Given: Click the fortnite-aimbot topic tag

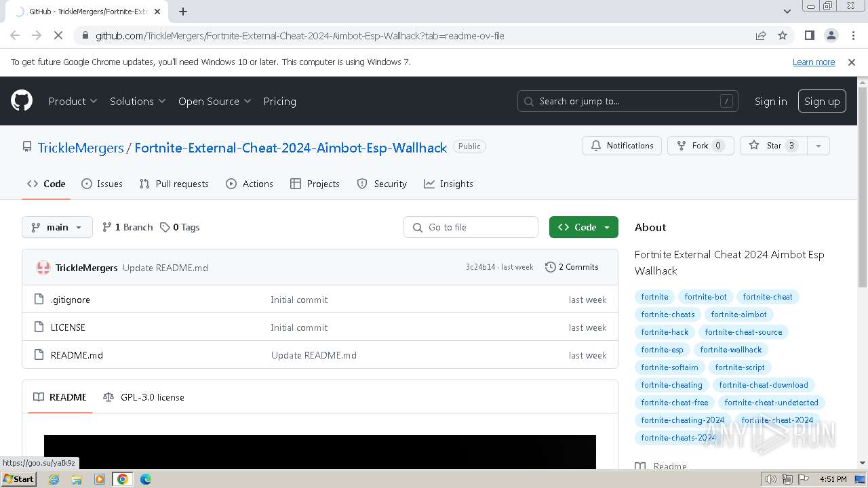Looking at the screenshot, I should point(738,314).
